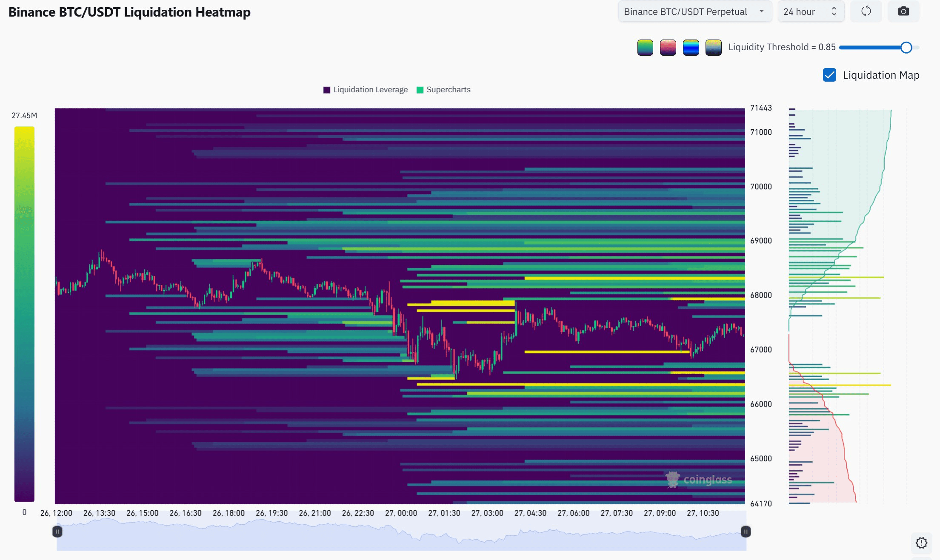This screenshot has width=940, height=560.
Task: Click the coinglass watermark logo
Action: point(699,480)
